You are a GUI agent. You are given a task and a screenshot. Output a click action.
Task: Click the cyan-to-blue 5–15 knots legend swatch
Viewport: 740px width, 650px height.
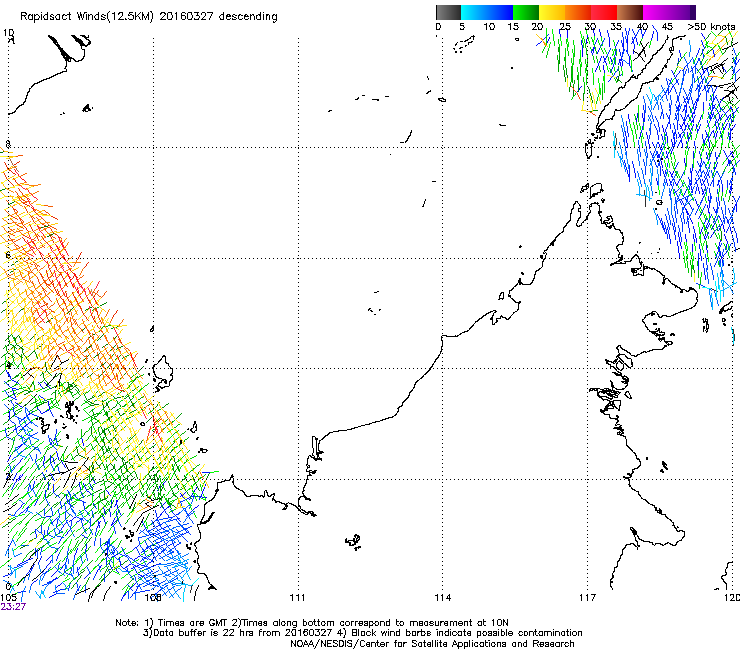pos(487,12)
